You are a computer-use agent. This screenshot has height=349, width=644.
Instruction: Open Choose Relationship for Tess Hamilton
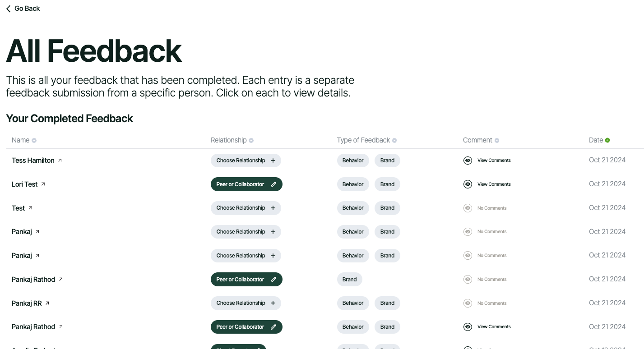[x=246, y=161]
